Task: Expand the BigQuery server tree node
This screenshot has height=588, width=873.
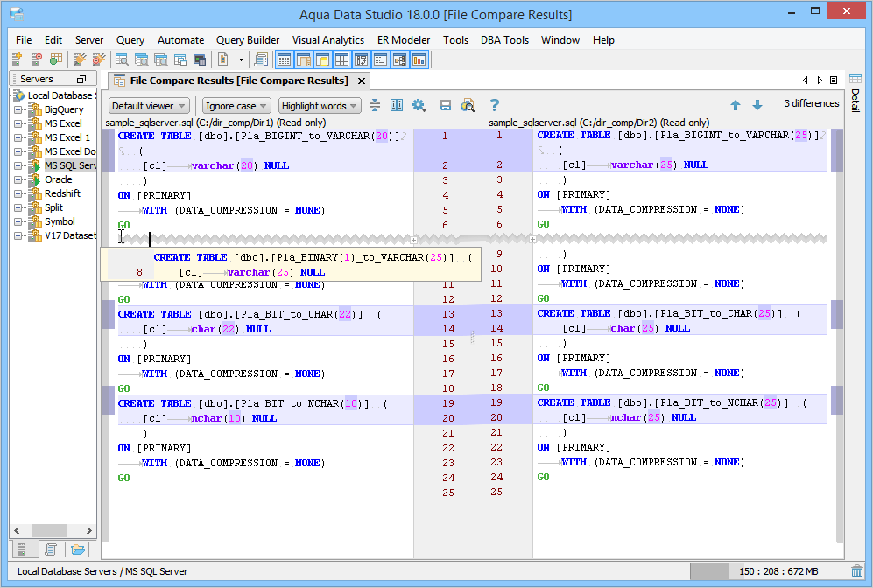Action: (x=18, y=109)
